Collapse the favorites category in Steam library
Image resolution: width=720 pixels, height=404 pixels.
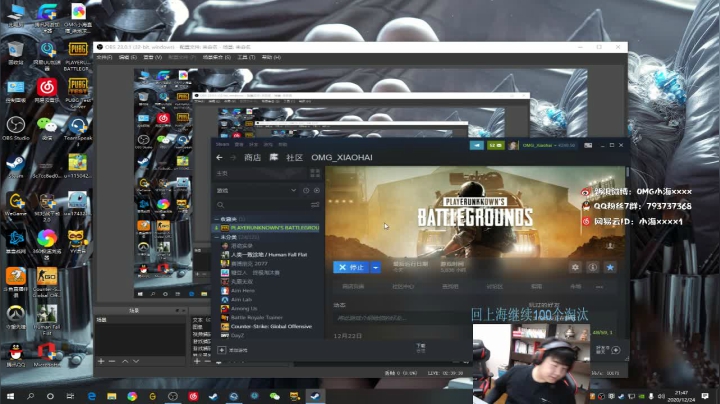tap(217, 219)
